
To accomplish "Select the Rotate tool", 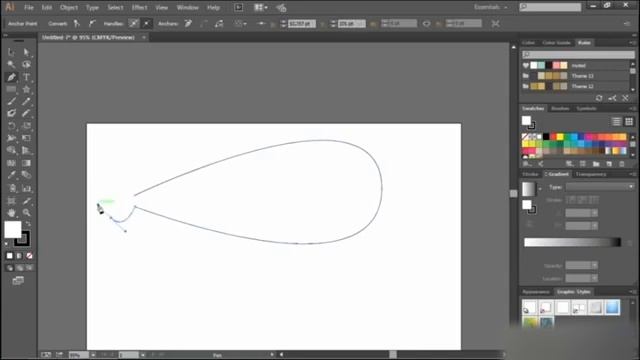I will pos(11,126).
